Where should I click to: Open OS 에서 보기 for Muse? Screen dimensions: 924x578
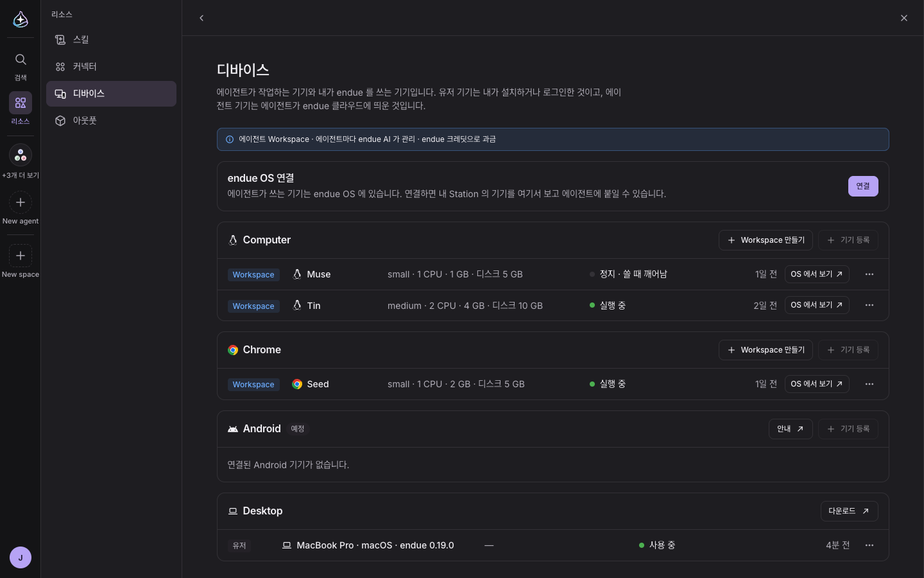pyautogui.click(x=817, y=274)
